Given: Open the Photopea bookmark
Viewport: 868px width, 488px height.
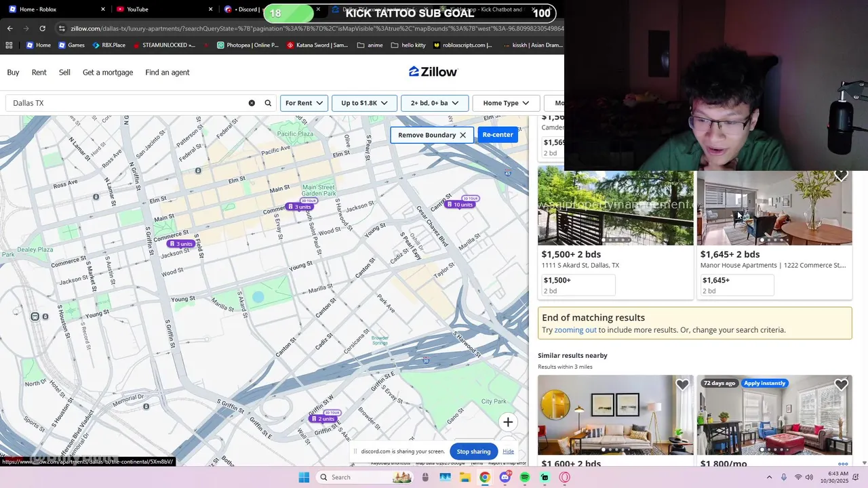Looking at the screenshot, I should click(x=248, y=45).
